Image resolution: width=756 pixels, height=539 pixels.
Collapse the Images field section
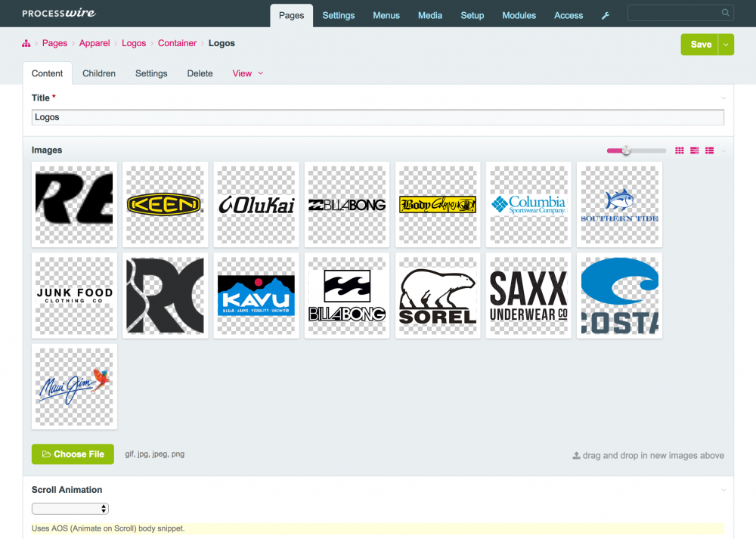(x=723, y=150)
